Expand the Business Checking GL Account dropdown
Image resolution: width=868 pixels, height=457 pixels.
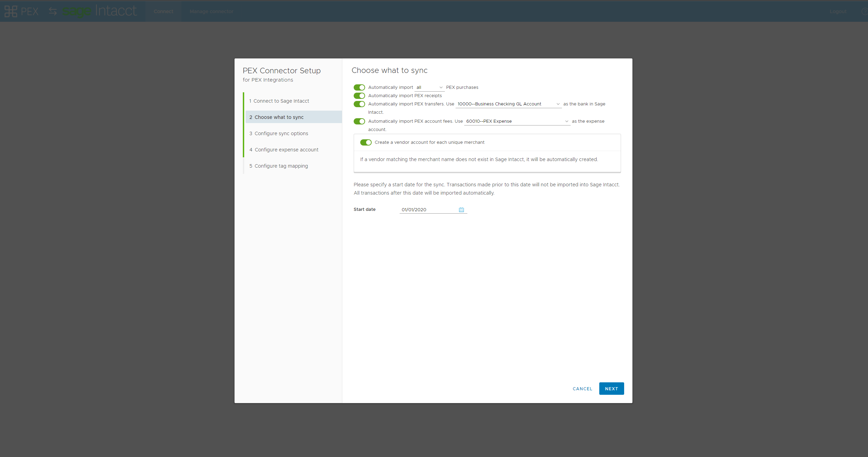pos(508,104)
